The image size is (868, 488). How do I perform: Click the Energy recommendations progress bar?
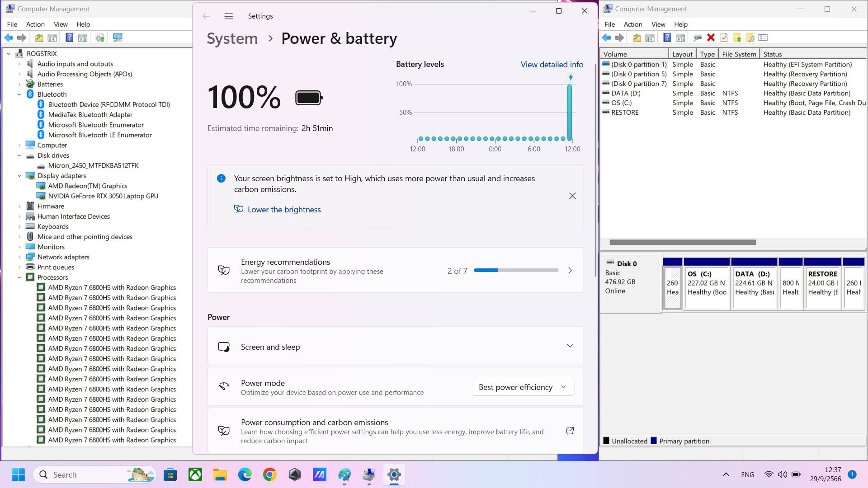coord(516,270)
